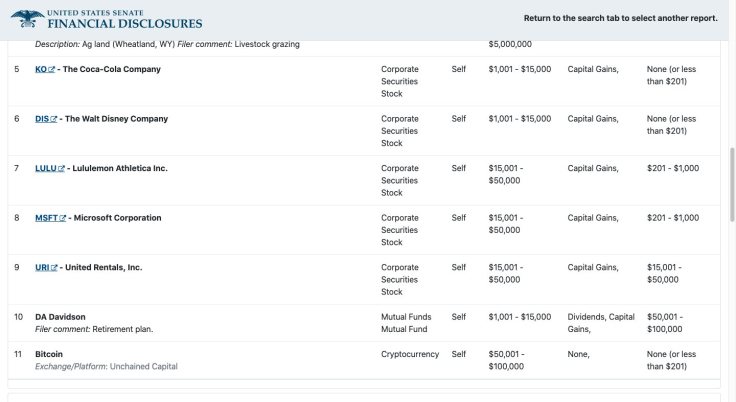The image size is (736, 402).
Task: Select 'Microsoft Corporation' asset name
Action: click(x=117, y=218)
